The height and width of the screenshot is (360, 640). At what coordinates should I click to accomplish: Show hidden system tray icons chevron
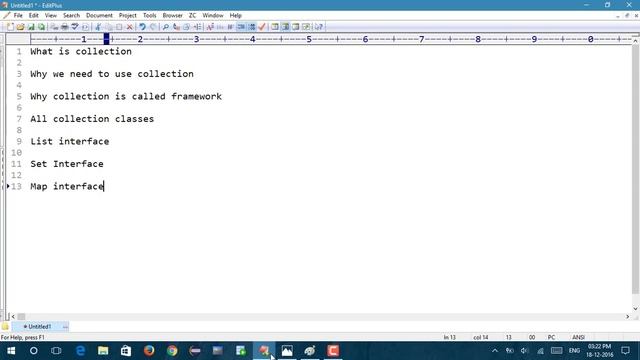click(495, 351)
